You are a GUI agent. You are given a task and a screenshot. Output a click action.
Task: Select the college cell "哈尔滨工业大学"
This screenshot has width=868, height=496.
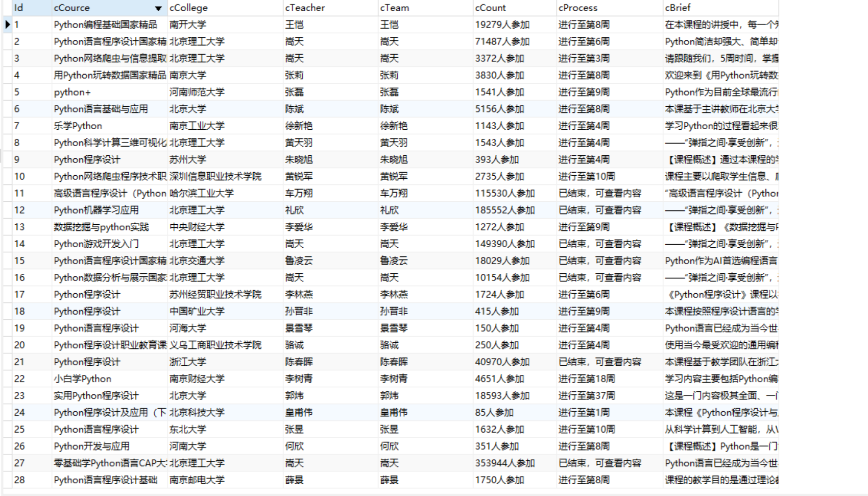(x=225, y=193)
